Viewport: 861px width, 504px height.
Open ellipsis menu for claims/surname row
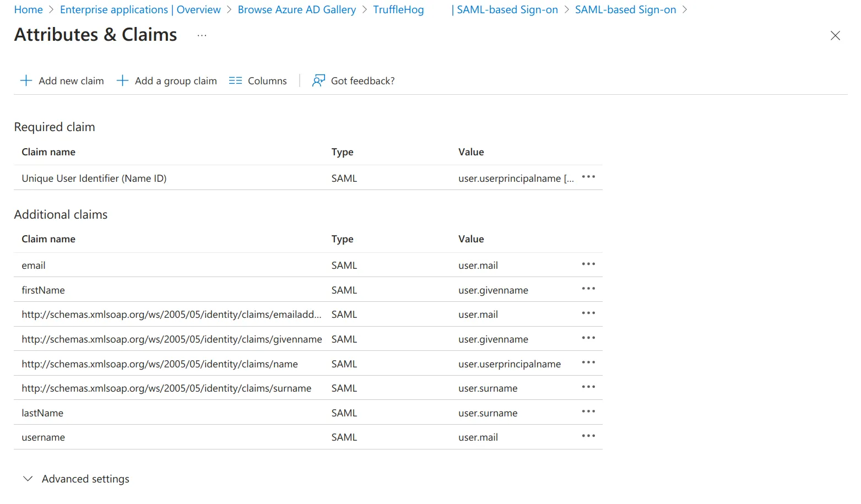tap(588, 387)
